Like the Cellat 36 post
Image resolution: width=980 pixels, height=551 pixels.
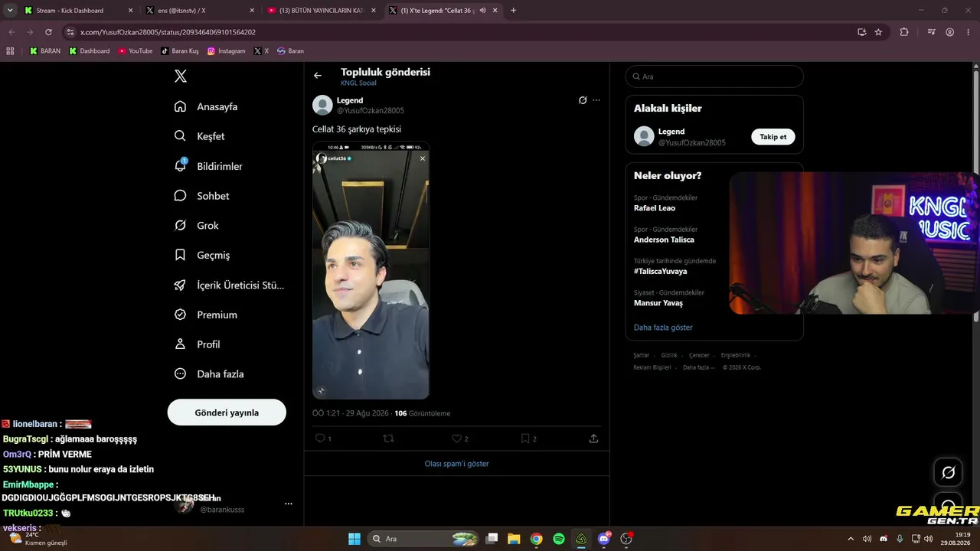tap(456, 439)
